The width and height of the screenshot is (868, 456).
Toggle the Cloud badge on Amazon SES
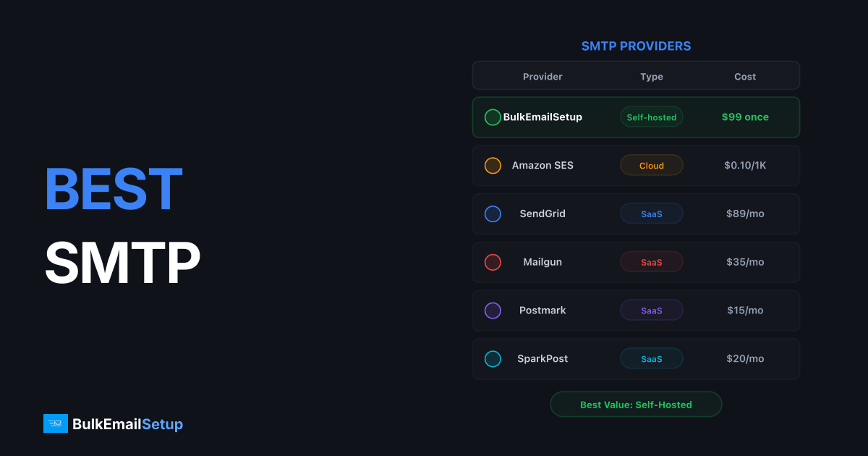point(651,165)
